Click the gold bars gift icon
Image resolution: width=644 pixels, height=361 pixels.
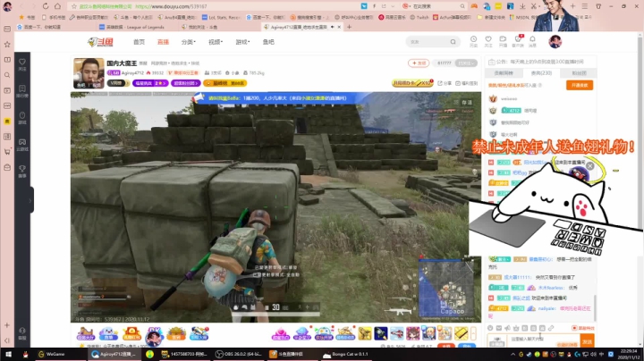461,333
